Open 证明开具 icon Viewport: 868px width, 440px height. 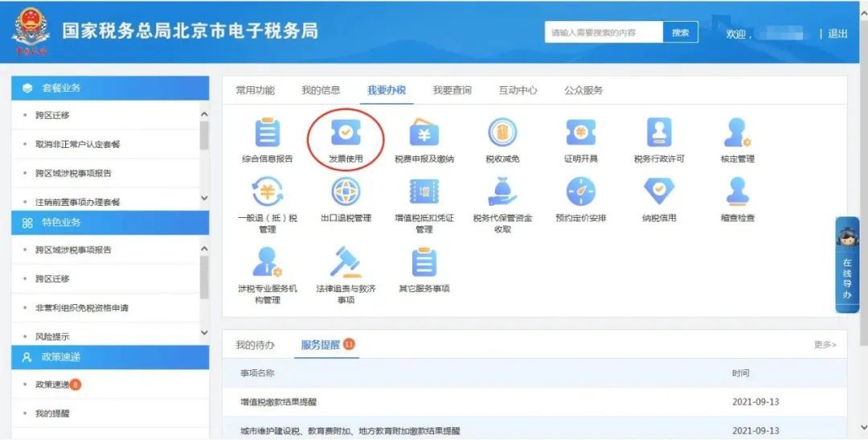coord(581,133)
